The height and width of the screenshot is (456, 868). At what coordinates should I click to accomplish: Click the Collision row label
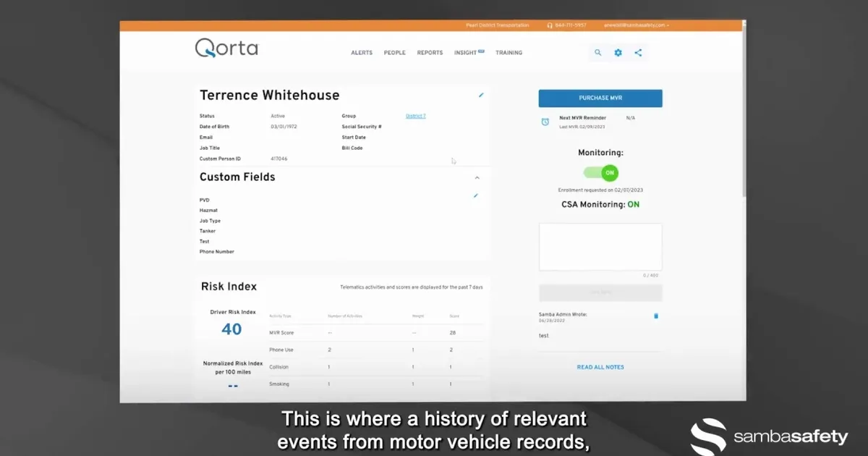(x=279, y=367)
